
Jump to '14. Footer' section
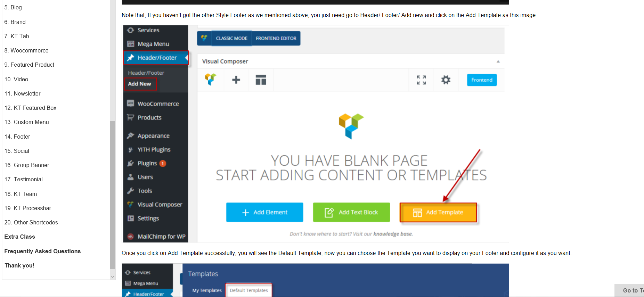click(x=17, y=137)
